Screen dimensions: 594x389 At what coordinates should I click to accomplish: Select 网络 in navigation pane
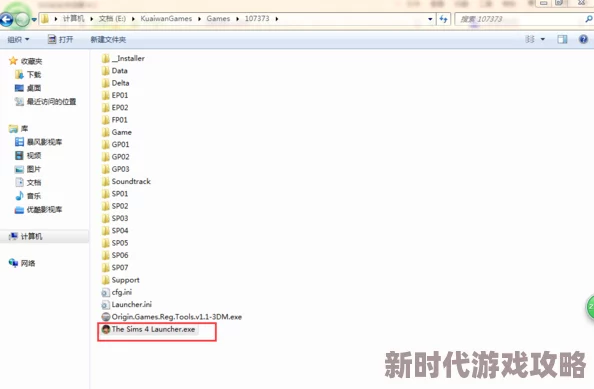tap(22, 263)
